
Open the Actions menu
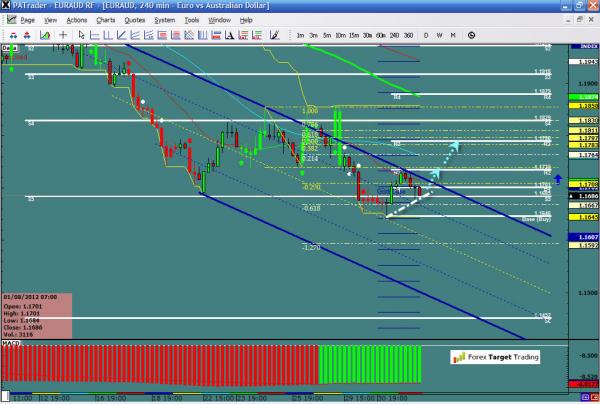click(76, 19)
